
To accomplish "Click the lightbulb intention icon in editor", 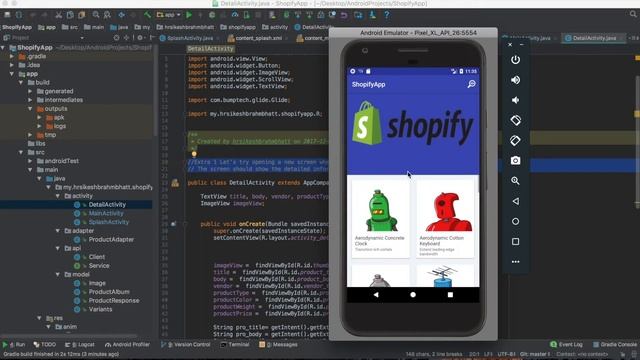I will click(194, 154).
